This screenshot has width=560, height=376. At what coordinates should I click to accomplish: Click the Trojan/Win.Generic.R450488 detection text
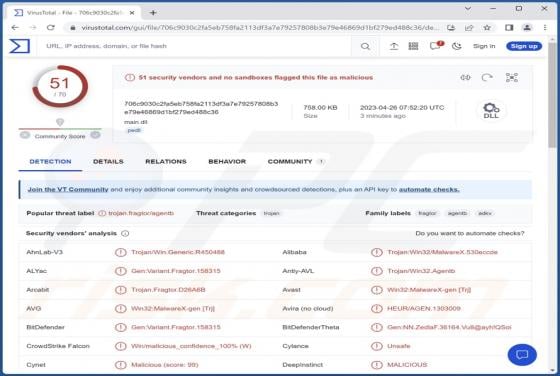(178, 252)
